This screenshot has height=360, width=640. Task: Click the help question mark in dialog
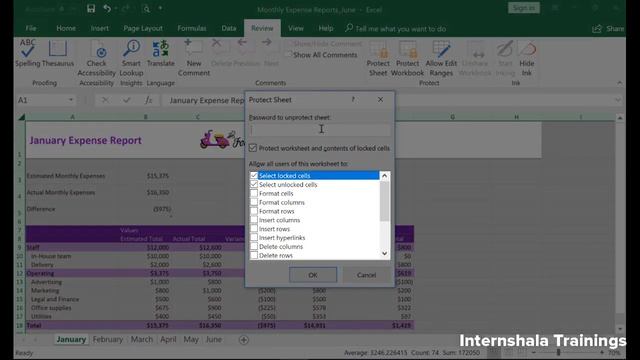click(x=353, y=100)
